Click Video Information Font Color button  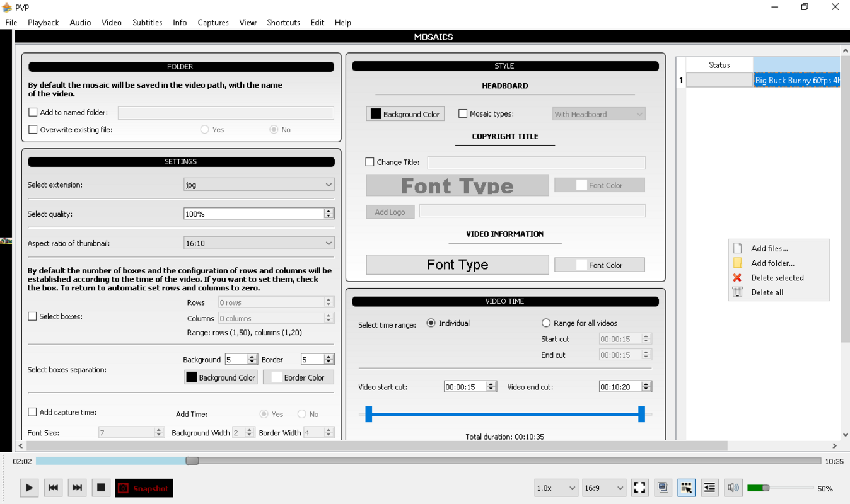[x=600, y=265]
